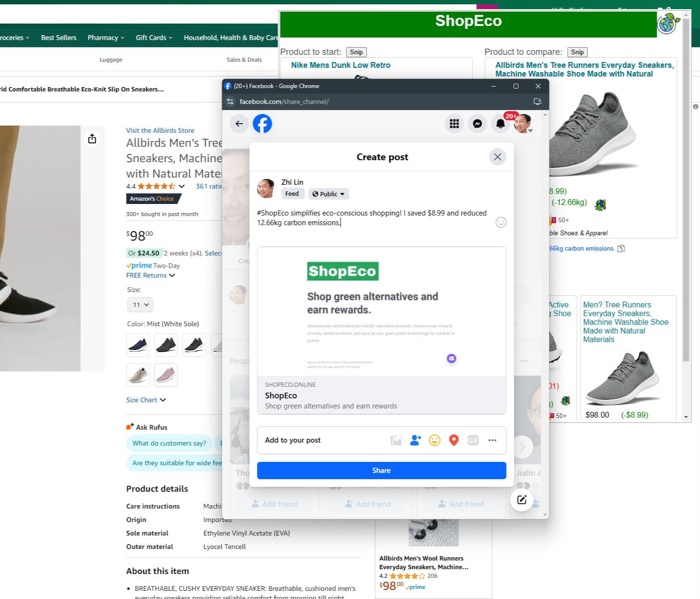Open Facebook notifications bell
The image size is (700, 599).
pos(500,124)
